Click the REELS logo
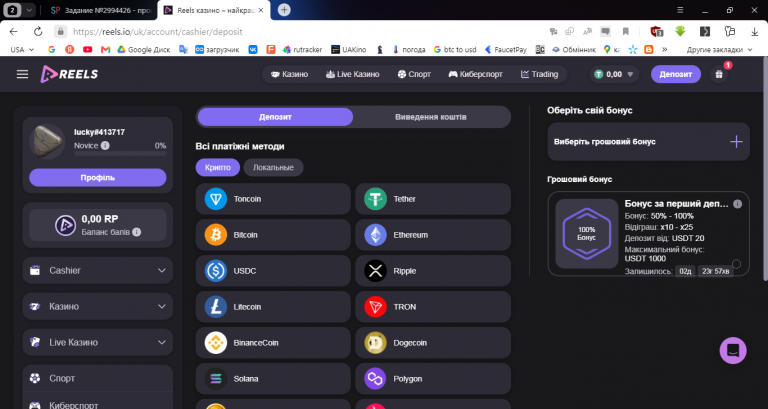This screenshot has width=768, height=409. click(x=69, y=74)
